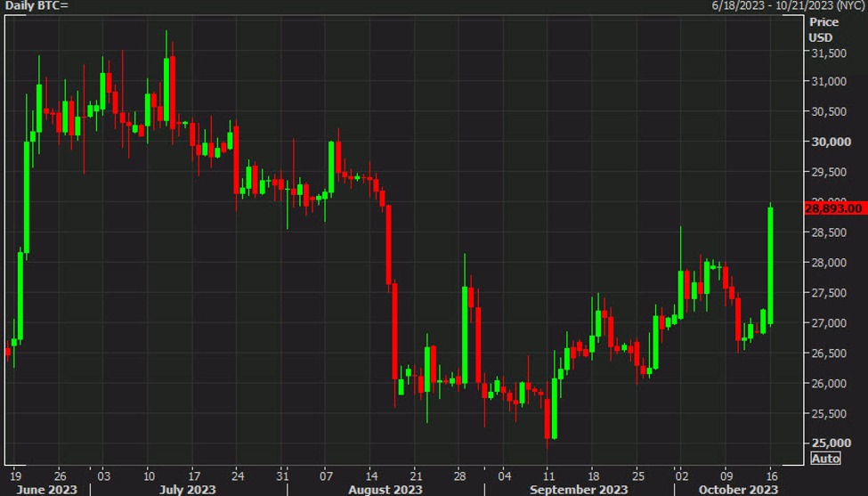
Task: Select the date tick labeled 19
Action: pos(16,476)
